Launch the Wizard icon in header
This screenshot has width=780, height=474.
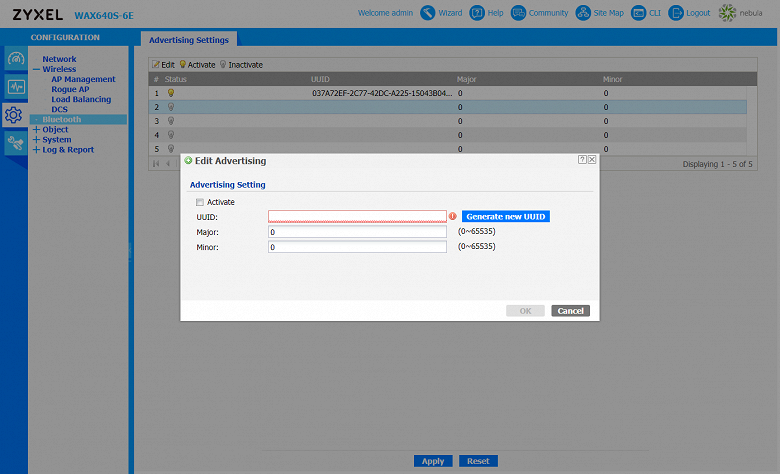(x=427, y=13)
